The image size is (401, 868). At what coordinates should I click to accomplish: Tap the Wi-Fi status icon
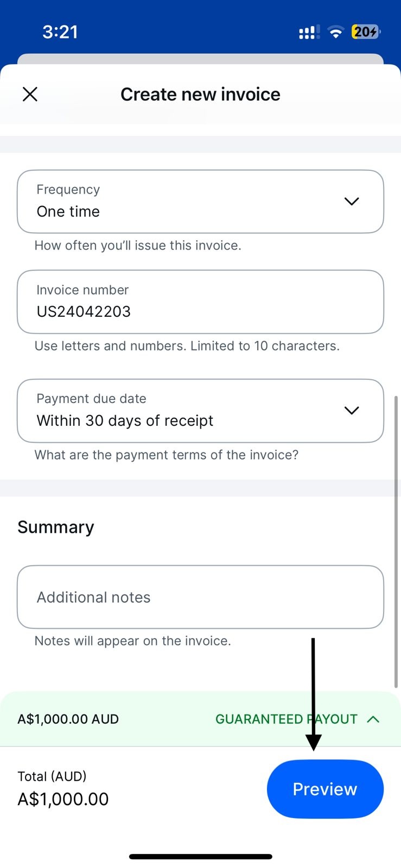pyautogui.click(x=336, y=33)
